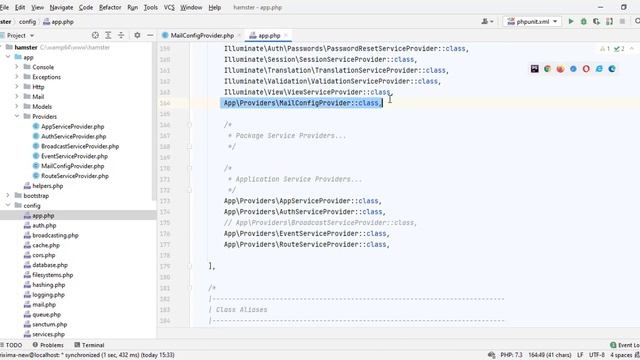This screenshot has width=640, height=360.
Task: Collapse the Providers folder arrow
Action: tap(17, 116)
